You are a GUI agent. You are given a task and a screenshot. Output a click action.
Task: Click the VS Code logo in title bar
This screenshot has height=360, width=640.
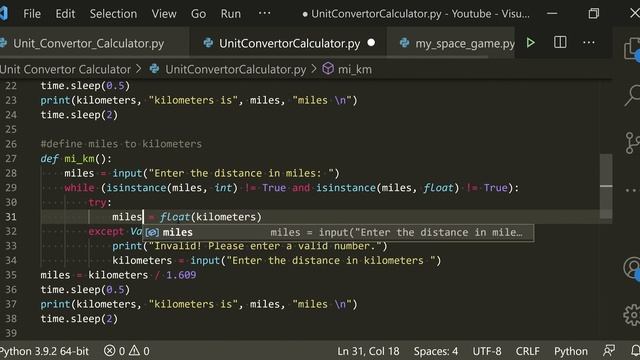pos(4,13)
